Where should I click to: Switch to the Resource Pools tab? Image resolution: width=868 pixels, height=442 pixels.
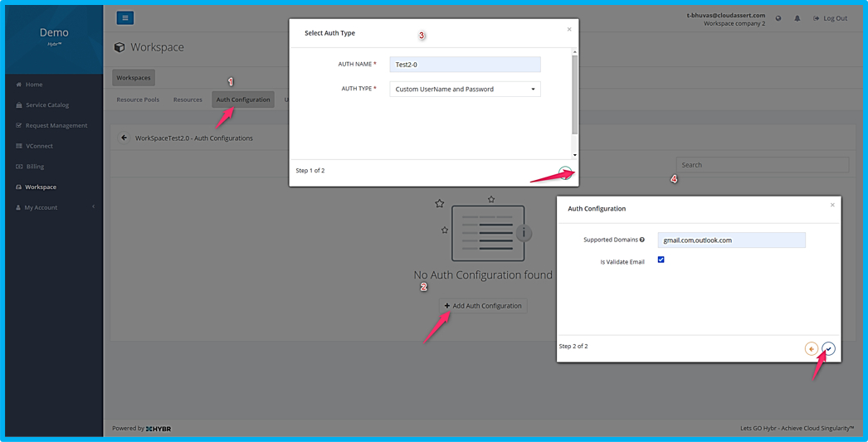(138, 100)
